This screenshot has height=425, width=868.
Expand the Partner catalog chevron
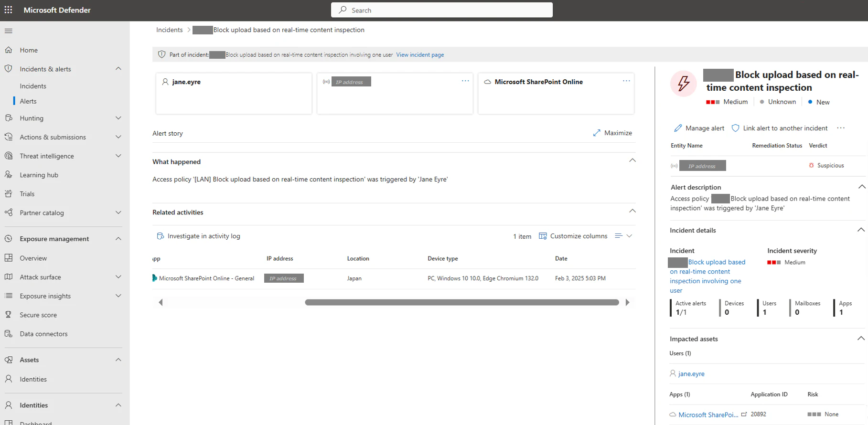(x=118, y=212)
